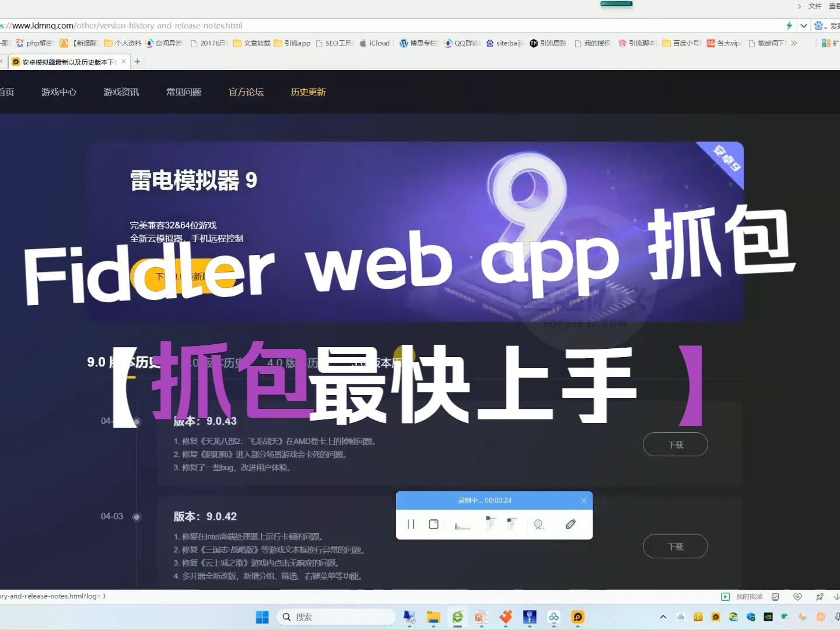Image resolution: width=840 pixels, height=630 pixels.
Task: Open the php解密 bookmark
Action: click(x=34, y=43)
